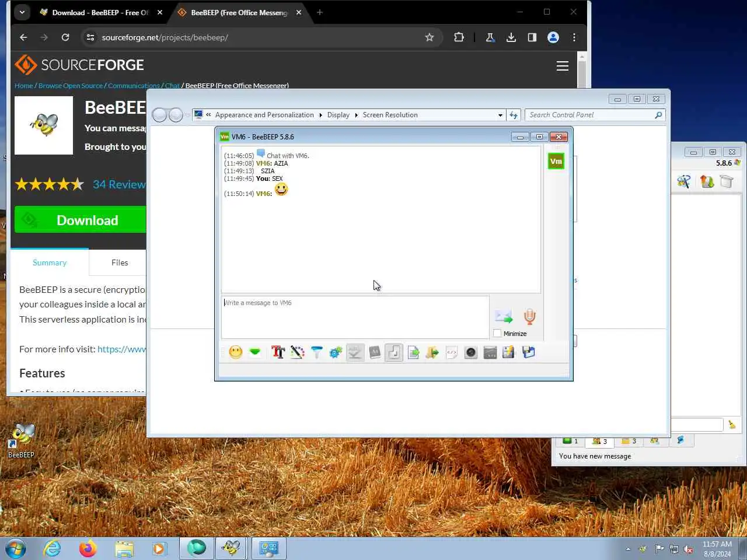Click the blue funnel filter icon
This screenshot has height=560, width=747.
coord(316,352)
